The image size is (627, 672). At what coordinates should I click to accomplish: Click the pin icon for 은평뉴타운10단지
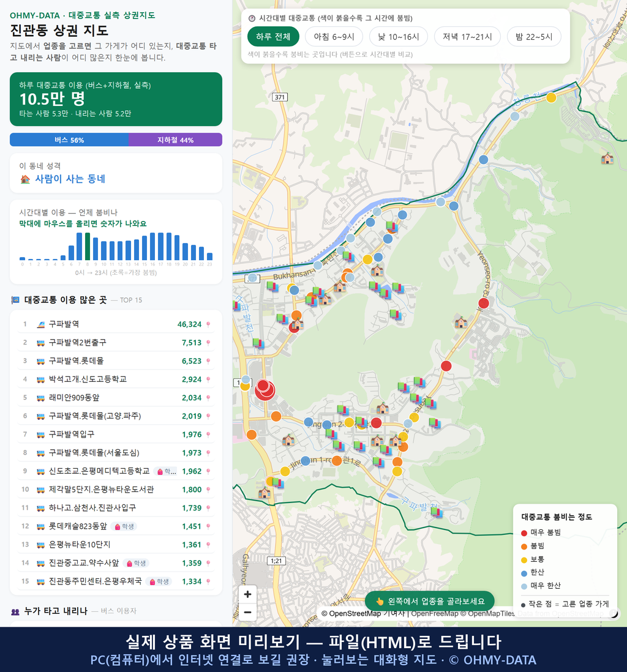(x=208, y=545)
